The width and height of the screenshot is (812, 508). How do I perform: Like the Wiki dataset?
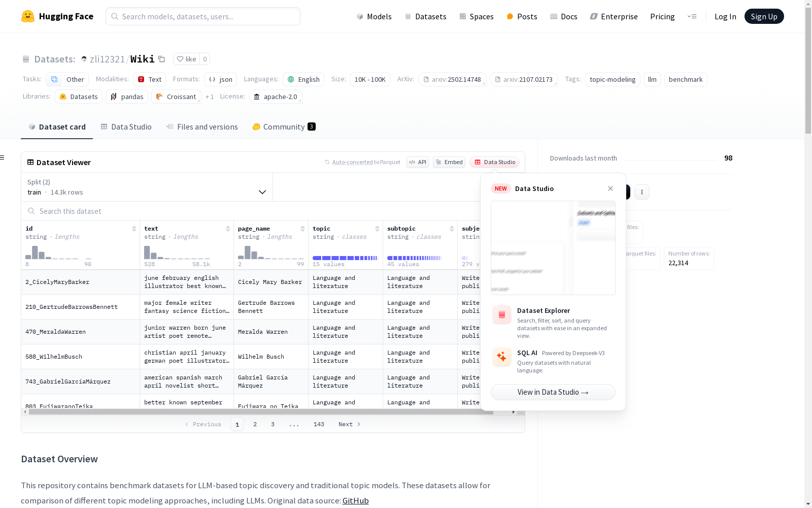pos(186,59)
